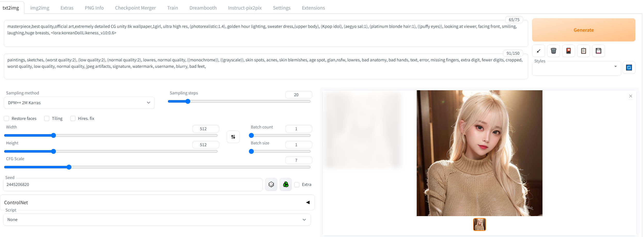Open the PNG Info tab
This screenshot has height=237, width=644.
pyautogui.click(x=94, y=8)
